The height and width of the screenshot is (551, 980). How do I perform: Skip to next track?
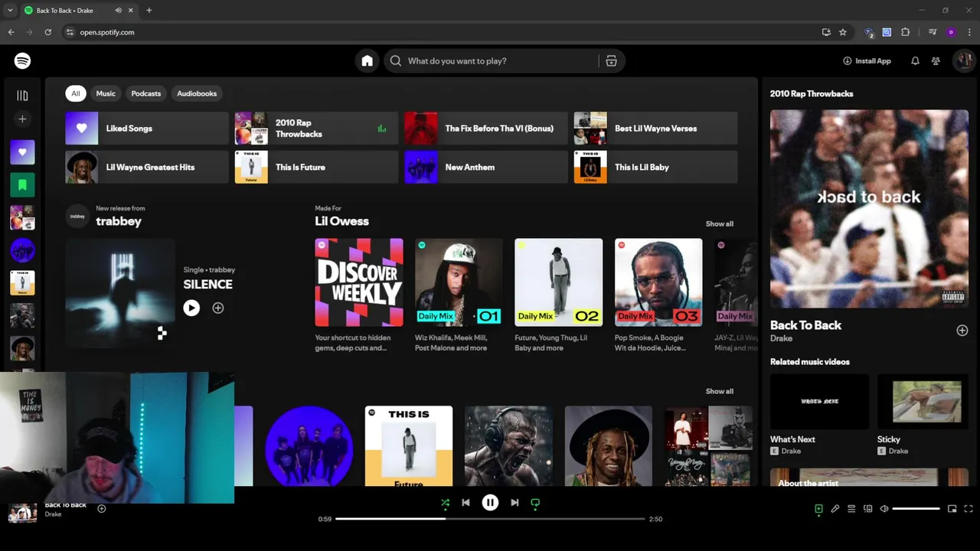[514, 503]
